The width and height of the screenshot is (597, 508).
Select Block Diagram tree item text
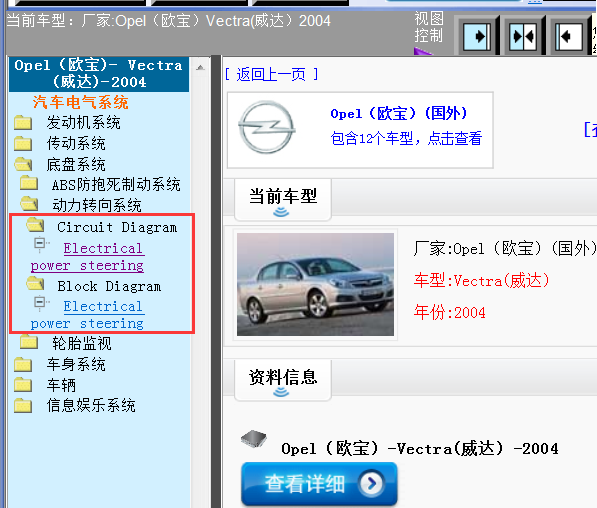(109, 286)
